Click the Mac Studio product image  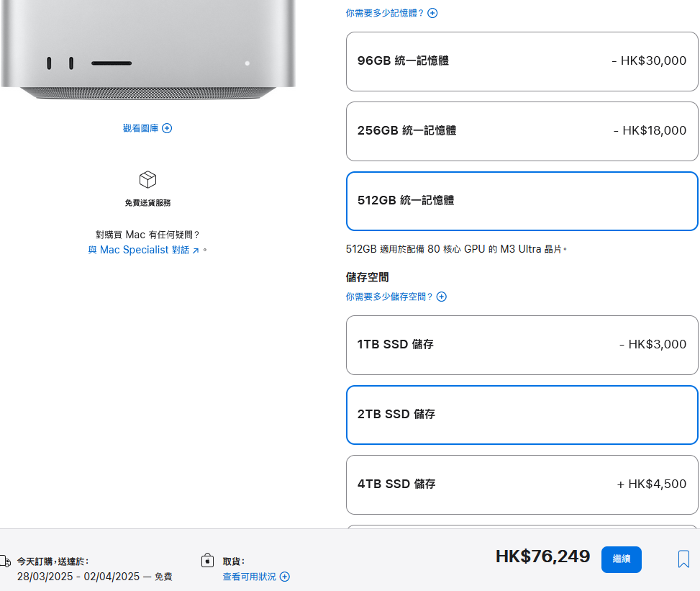[x=147, y=50]
